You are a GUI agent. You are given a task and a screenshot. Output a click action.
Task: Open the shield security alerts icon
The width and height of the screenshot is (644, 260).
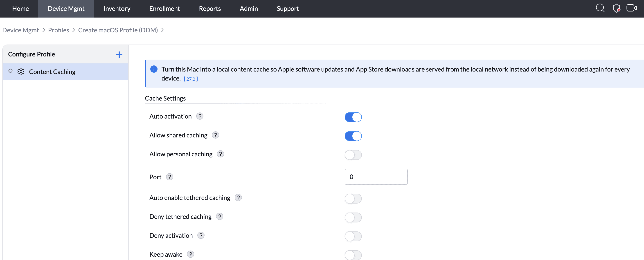coord(616,8)
